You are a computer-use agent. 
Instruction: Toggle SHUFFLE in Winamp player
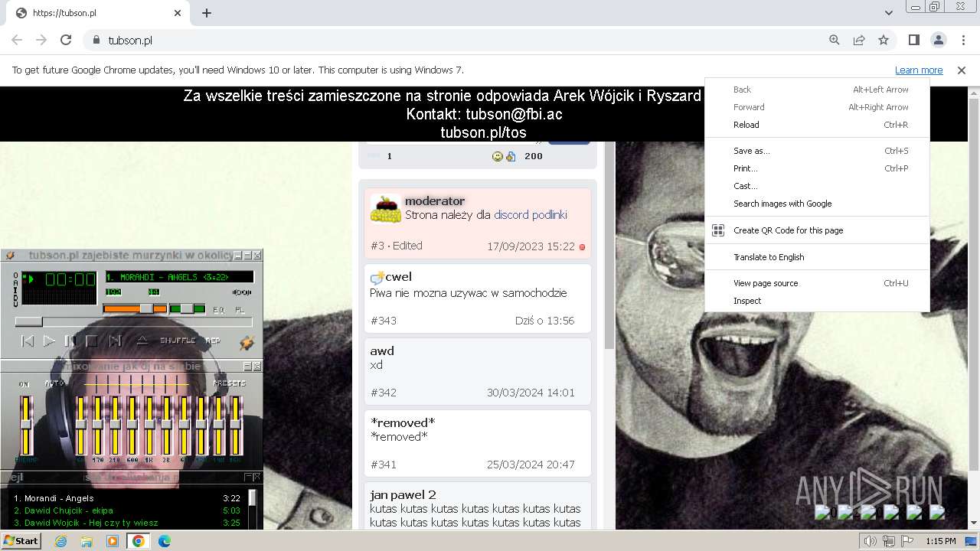click(178, 341)
